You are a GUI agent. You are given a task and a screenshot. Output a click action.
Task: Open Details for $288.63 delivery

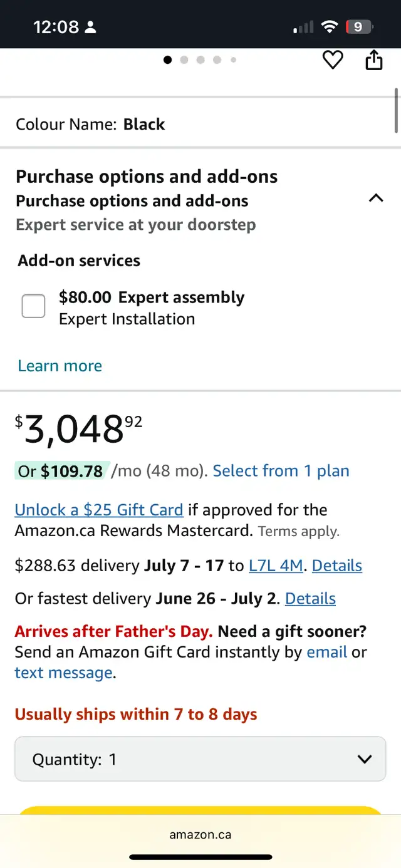pos(337,566)
